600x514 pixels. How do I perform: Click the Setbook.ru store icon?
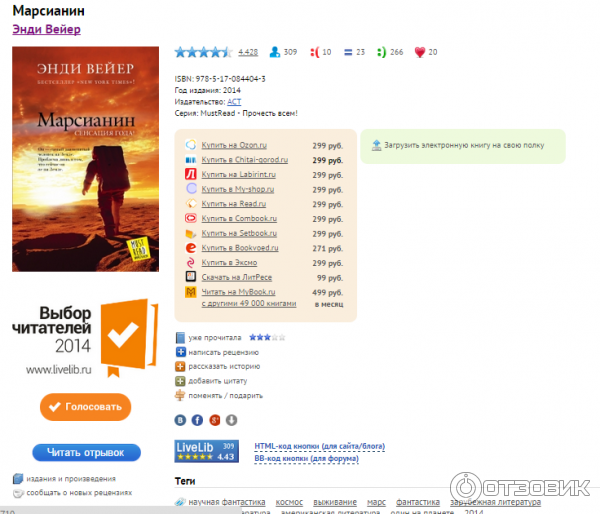click(191, 233)
